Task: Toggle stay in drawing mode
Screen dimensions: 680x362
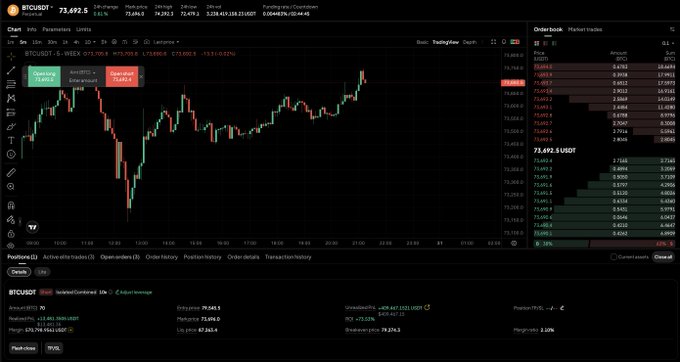Action: point(11,219)
